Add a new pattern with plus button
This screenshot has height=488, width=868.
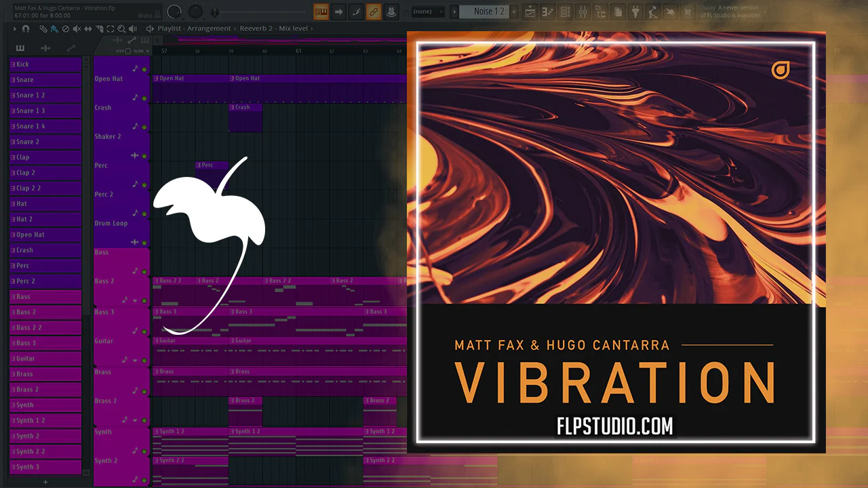pos(514,12)
